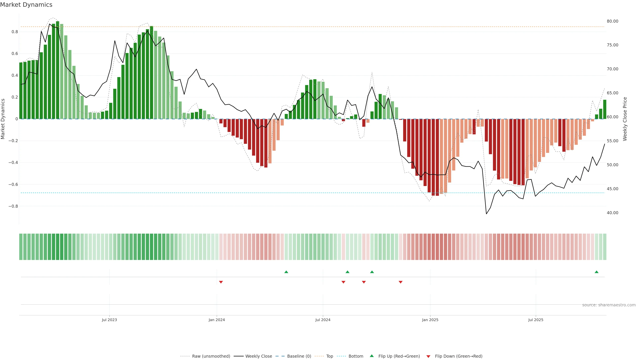Click the dashed line icon beside Raw (unsmoothed)

(x=185, y=356)
